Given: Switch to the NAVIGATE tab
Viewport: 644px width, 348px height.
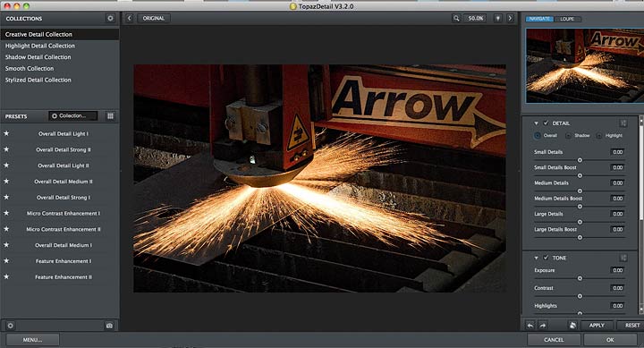Looking at the screenshot, I should point(539,19).
